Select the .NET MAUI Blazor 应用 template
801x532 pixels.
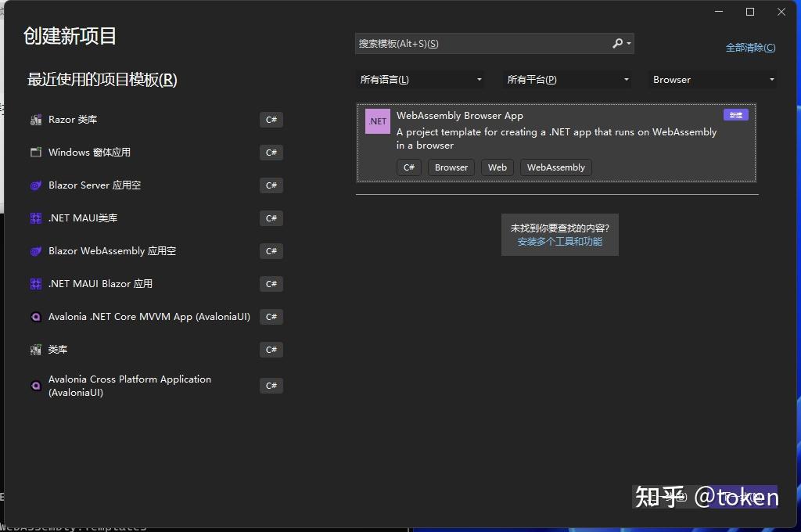(x=100, y=284)
